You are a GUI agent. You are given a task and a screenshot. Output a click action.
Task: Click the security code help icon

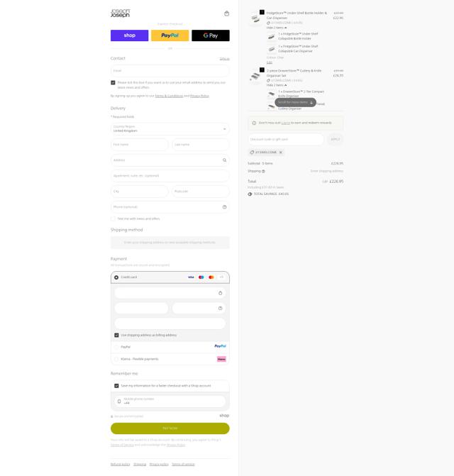pos(221,308)
